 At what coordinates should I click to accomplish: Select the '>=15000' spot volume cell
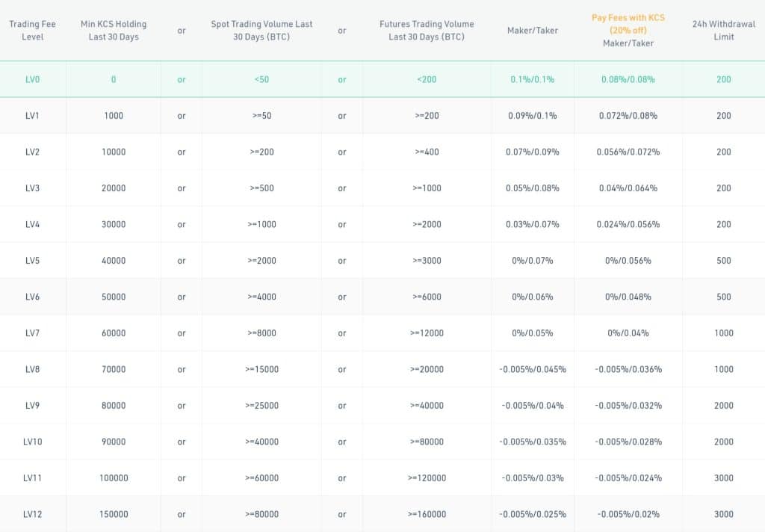pyautogui.click(x=261, y=369)
